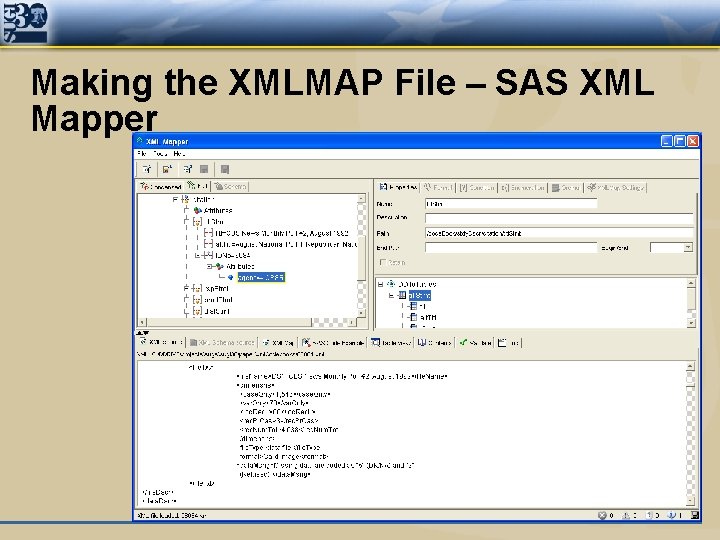Select the tab between Enumeration and XMLMap Settings
Image resolution: width=720 pixels, height=540 pixels.
tap(566, 187)
